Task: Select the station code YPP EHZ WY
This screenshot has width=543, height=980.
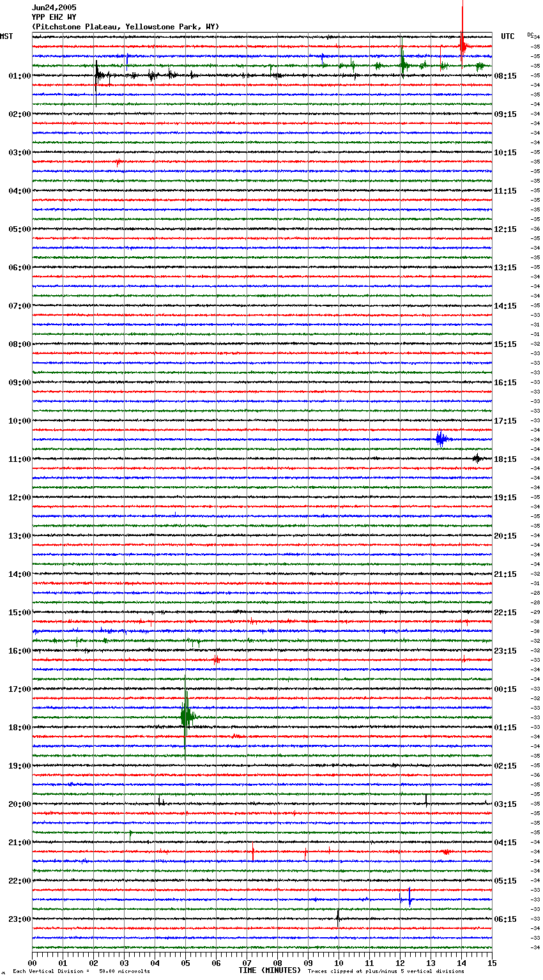Action: 54,17
